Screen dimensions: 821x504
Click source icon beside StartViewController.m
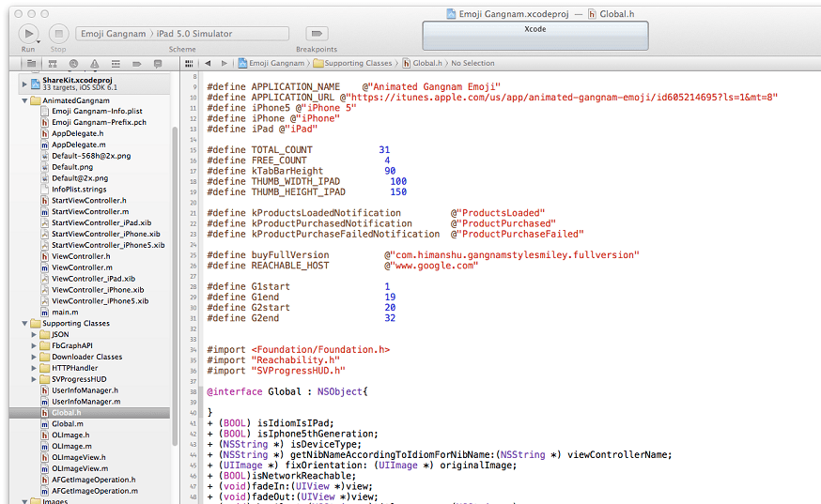(x=44, y=212)
